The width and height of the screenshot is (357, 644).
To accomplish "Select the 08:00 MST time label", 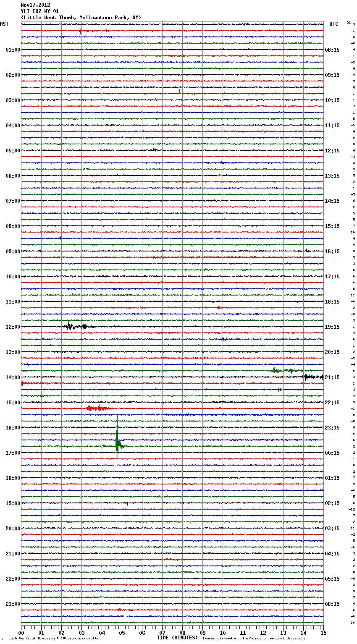I will (13, 226).
